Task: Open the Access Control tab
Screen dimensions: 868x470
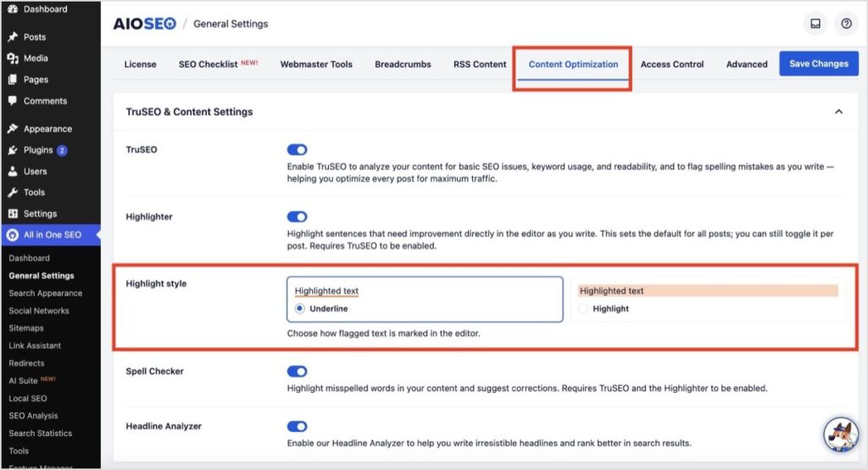Action: pos(672,64)
